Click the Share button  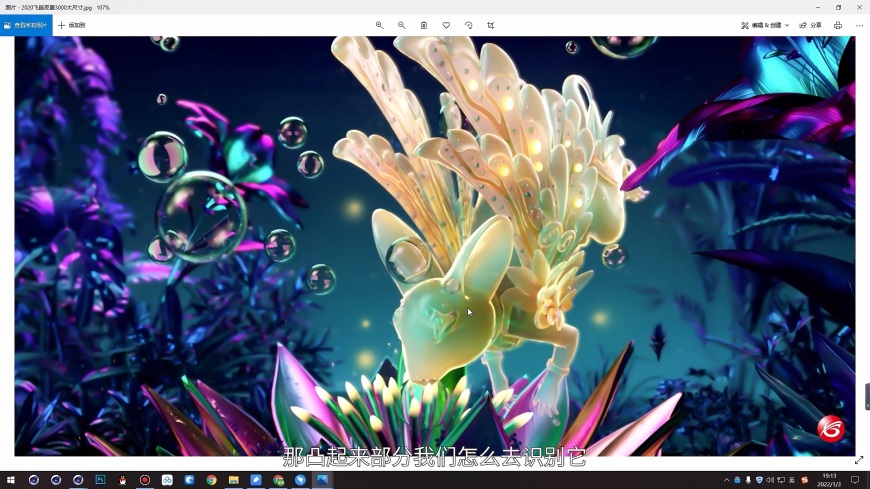[811, 25]
